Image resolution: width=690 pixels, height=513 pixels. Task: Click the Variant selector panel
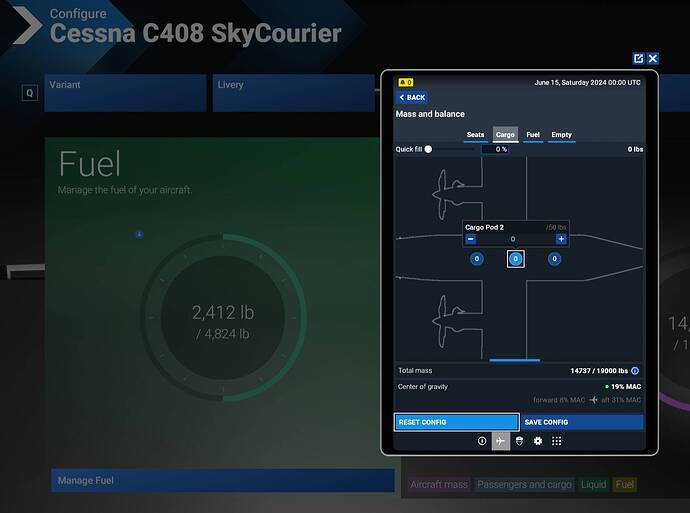(x=125, y=93)
